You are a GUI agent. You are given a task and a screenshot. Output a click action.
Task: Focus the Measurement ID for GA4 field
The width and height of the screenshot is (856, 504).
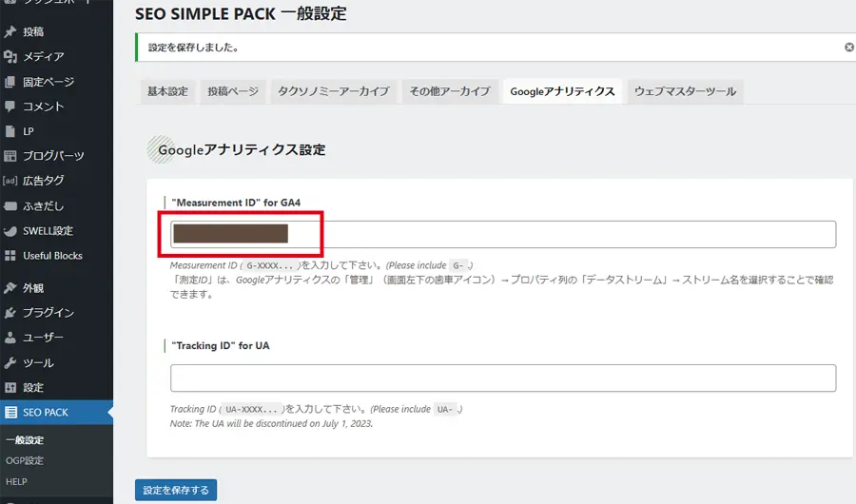click(503, 234)
